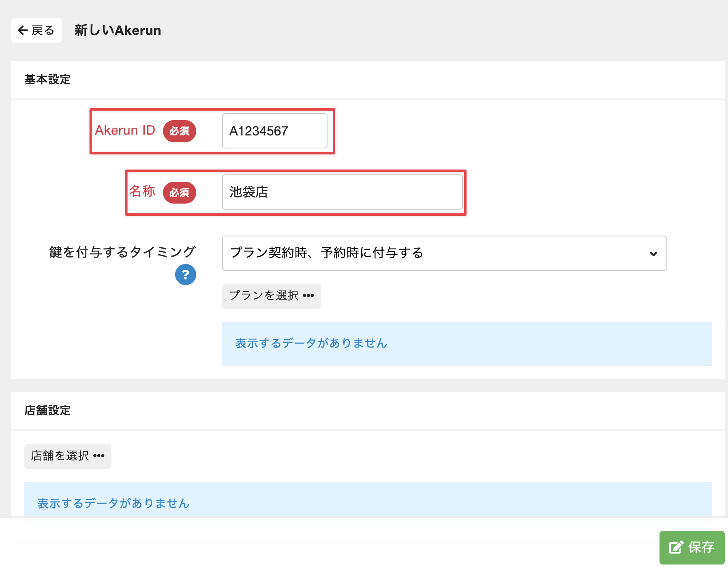This screenshot has width=728, height=571.
Task: Click the chevron arrow of timing dropdown
Action: [x=653, y=254]
